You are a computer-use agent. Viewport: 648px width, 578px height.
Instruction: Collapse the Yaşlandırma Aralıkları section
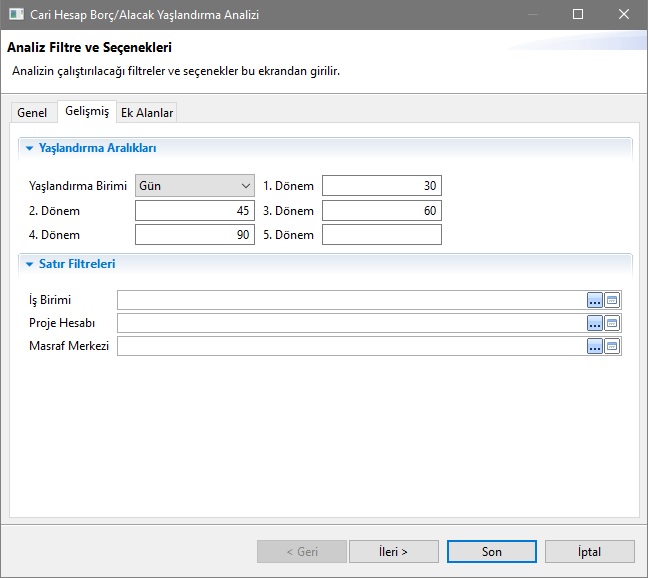pyautogui.click(x=30, y=148)
